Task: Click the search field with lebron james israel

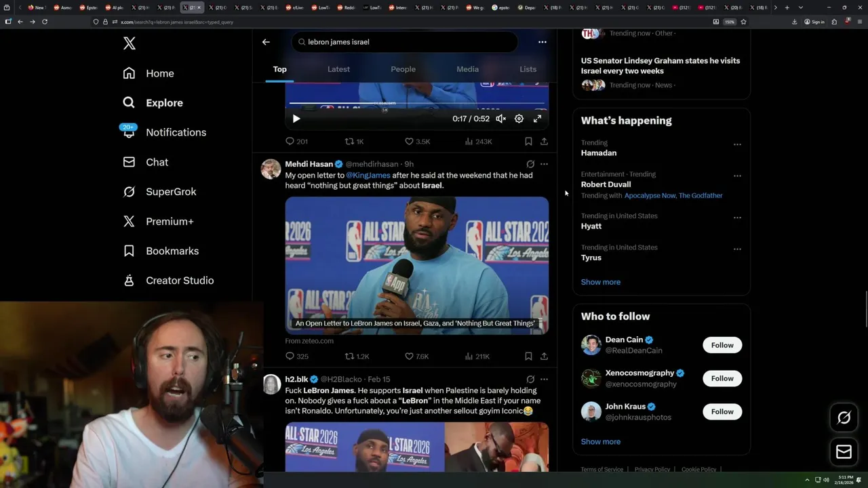Action: [405, 42]
